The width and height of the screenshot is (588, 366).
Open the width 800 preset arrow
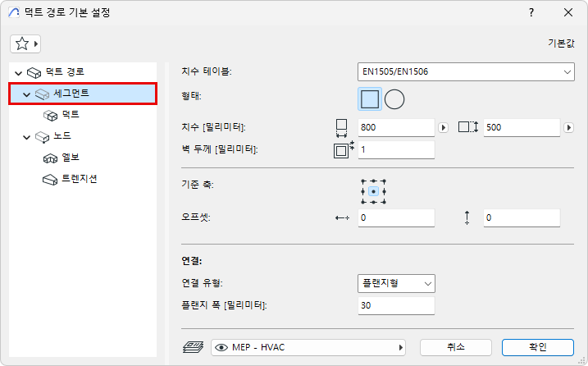(443, 128)
